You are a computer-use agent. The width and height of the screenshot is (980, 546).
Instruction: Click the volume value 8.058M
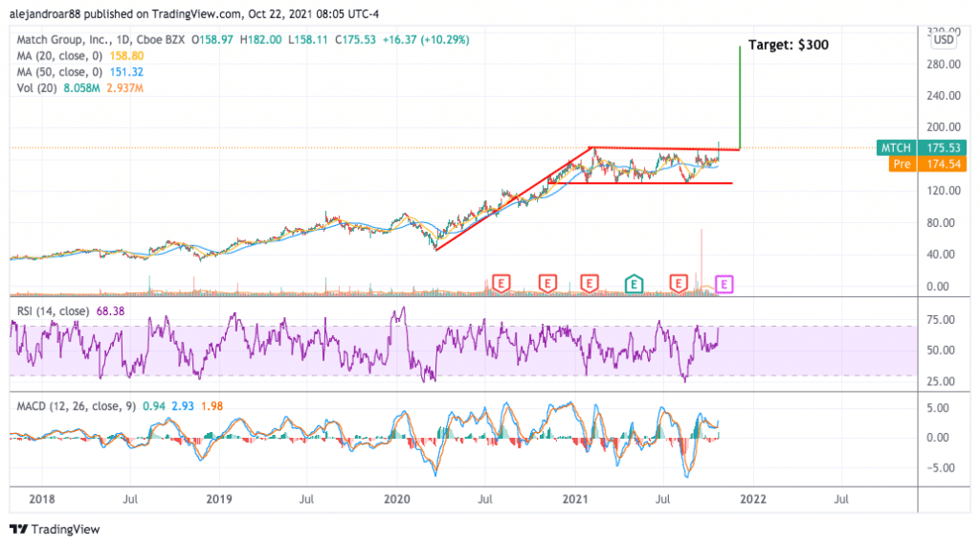tap(81, 88)
